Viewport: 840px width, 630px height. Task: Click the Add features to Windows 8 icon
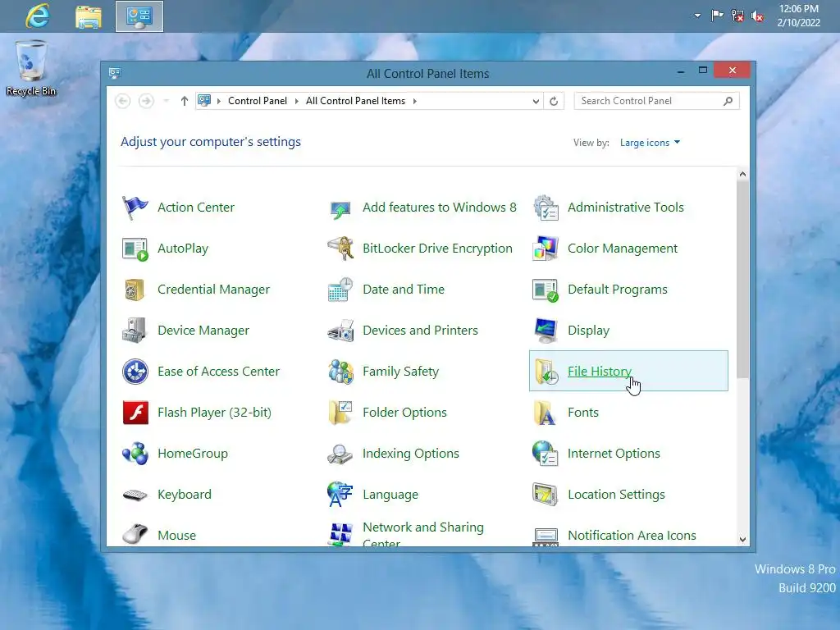tap(340, 209)
